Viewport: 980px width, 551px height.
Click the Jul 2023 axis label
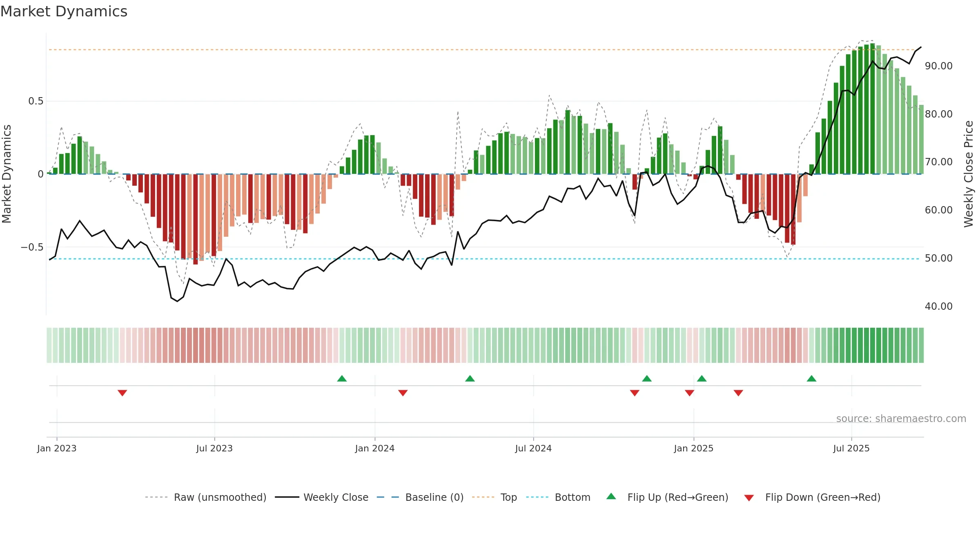pos(214,448)
